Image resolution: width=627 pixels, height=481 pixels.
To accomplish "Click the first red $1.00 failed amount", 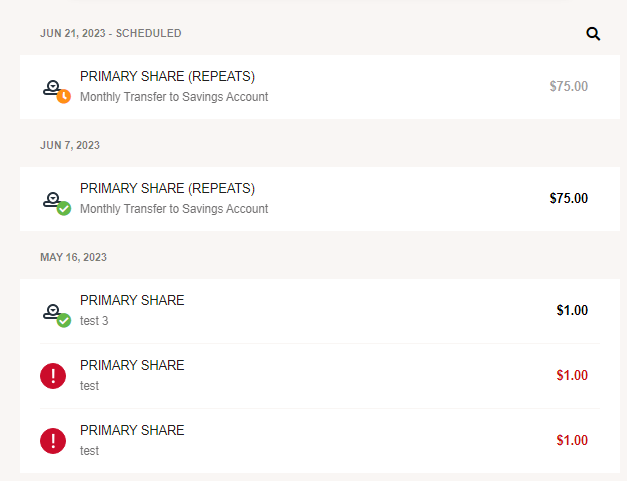I will click(572, 375).
